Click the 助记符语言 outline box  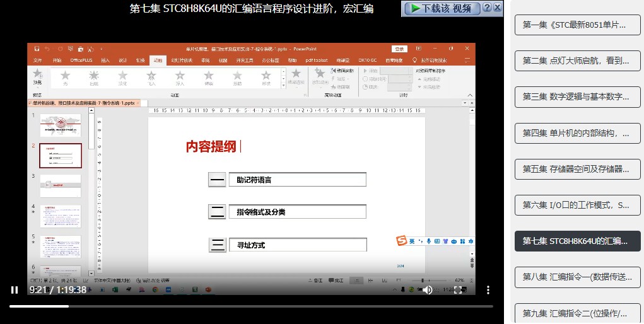(297, 180)
